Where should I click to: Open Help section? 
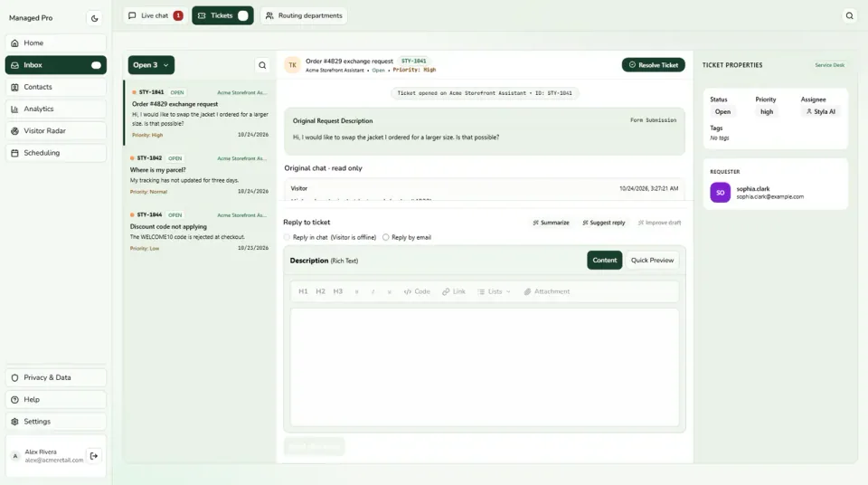(x=56, y=400)
